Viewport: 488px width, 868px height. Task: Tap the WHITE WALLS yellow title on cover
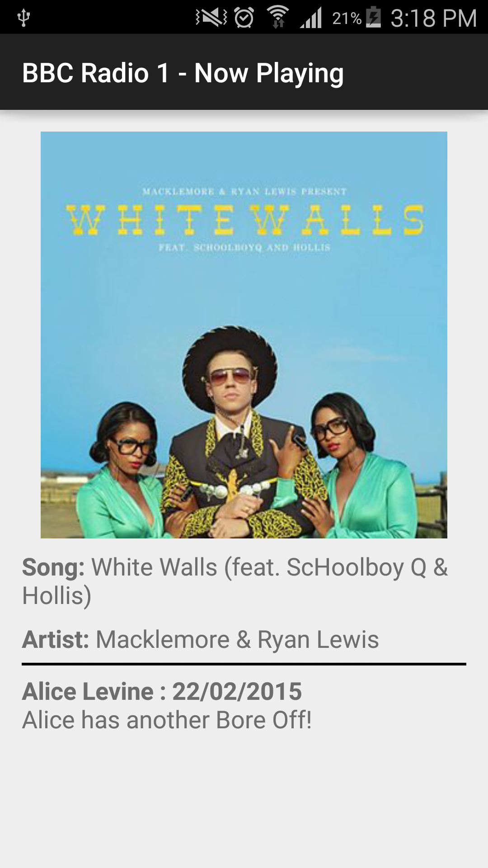tap(245, 220)
